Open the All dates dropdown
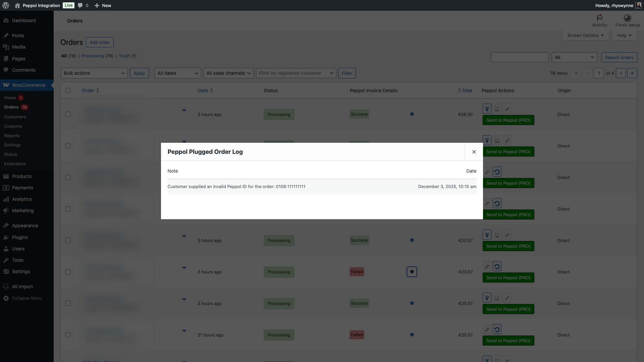 pyautogui.click(x=177, y=73)
